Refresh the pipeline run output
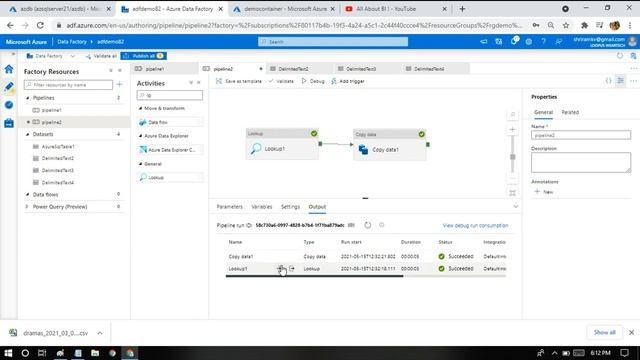 pyautogui.click(x=367, y=225)
